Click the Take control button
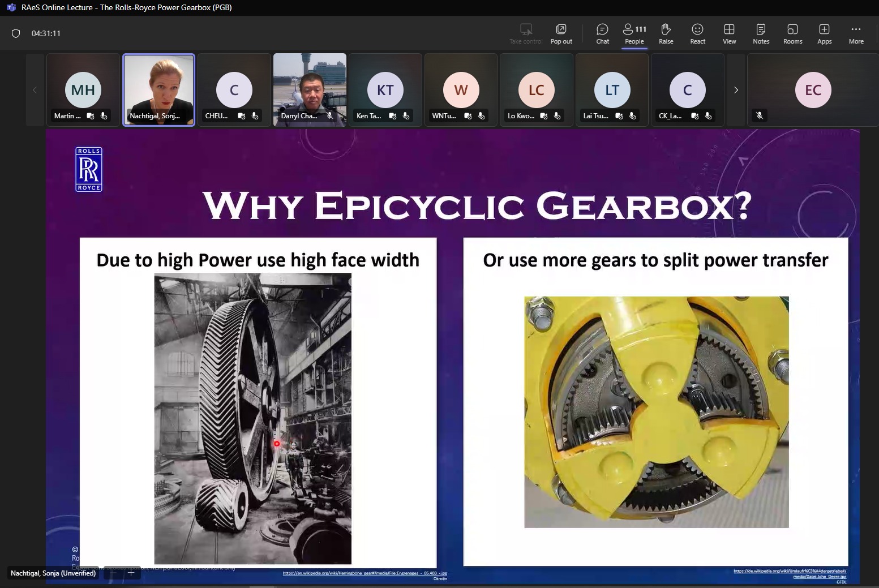This screenshot has width=879, height=588. pos(526,33)
